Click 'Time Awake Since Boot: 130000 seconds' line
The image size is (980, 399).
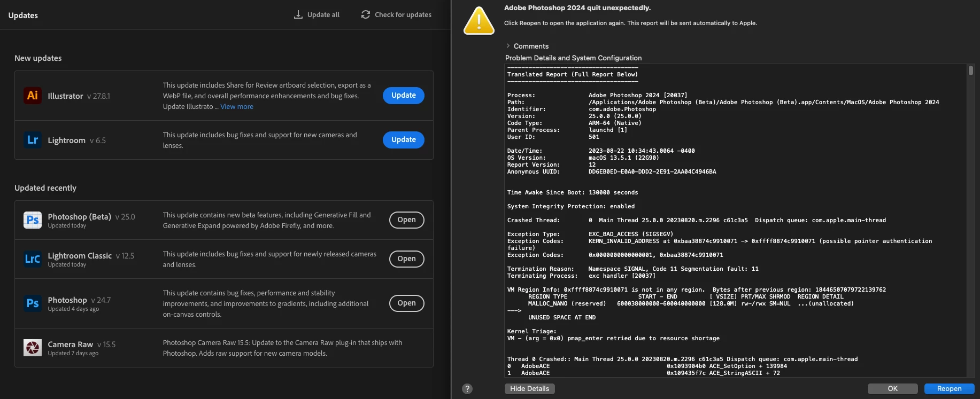coord(573,192)
